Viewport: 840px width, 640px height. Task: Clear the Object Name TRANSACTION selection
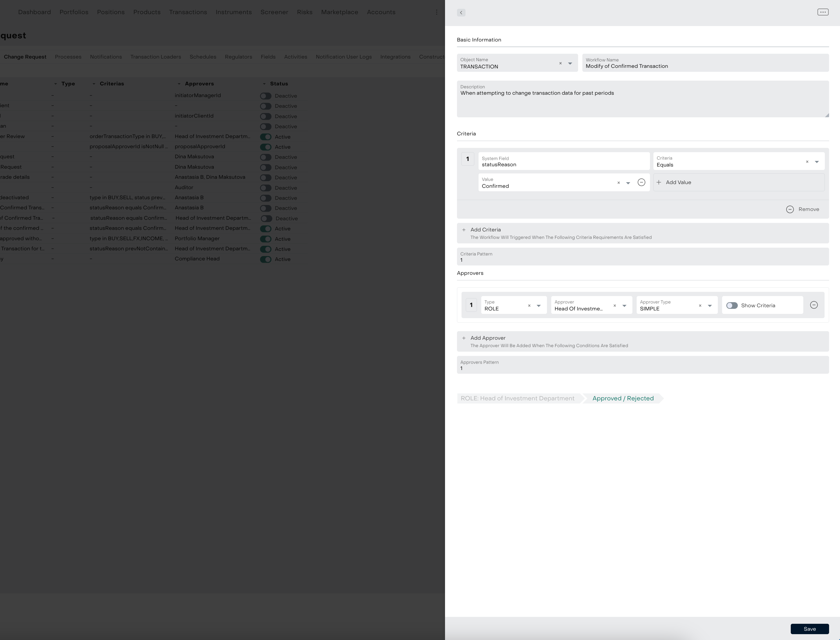[560, 63]
